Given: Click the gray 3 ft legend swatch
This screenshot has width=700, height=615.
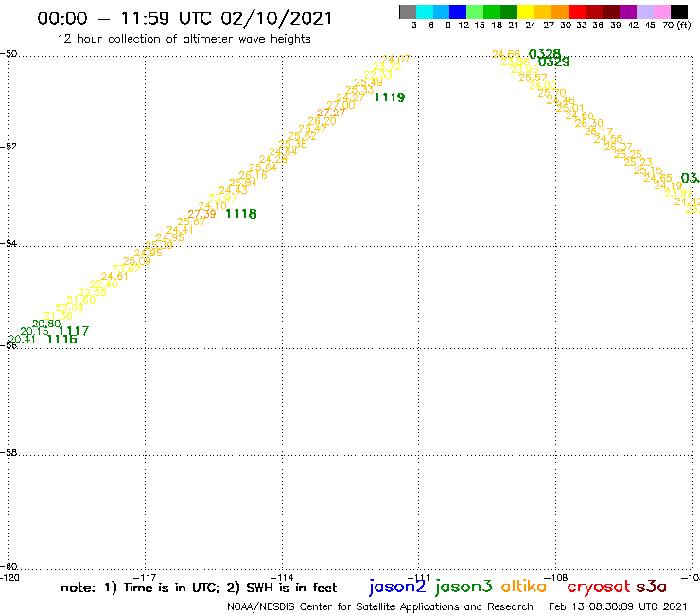Looking at the screenshot, I should (x=408, y=11).
